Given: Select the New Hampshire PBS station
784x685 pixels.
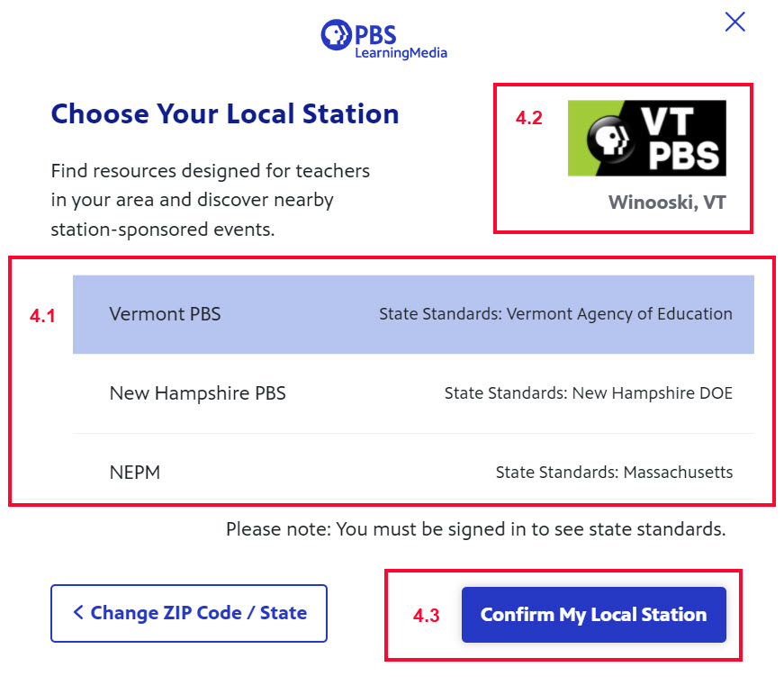Looking at the screenshot, I should 413,393.
